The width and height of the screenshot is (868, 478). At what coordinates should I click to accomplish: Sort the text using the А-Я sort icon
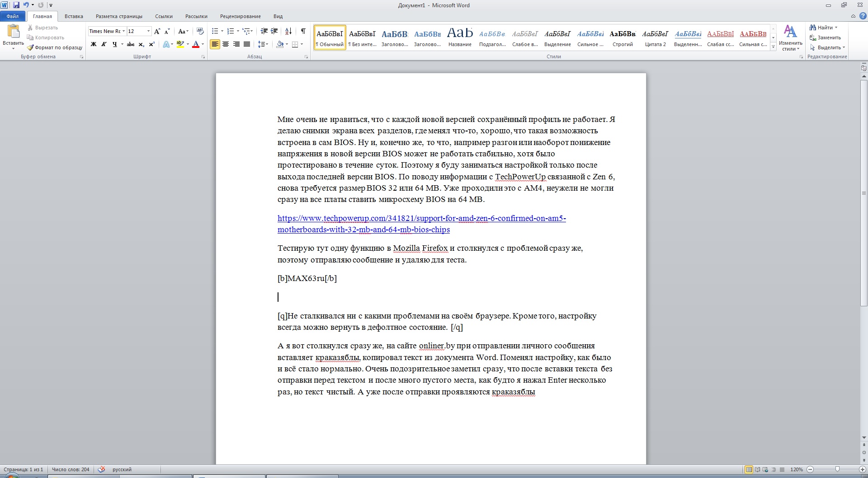[288, 31]
